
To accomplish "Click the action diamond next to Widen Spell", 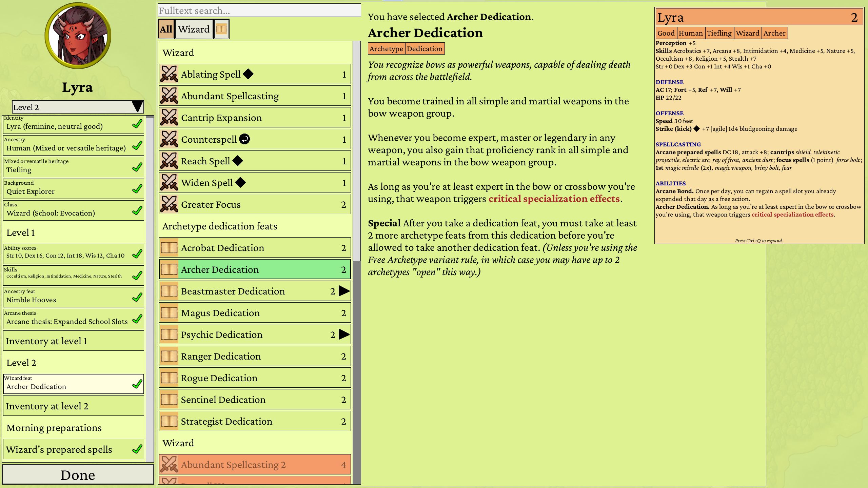I will (x=240, y=182).
